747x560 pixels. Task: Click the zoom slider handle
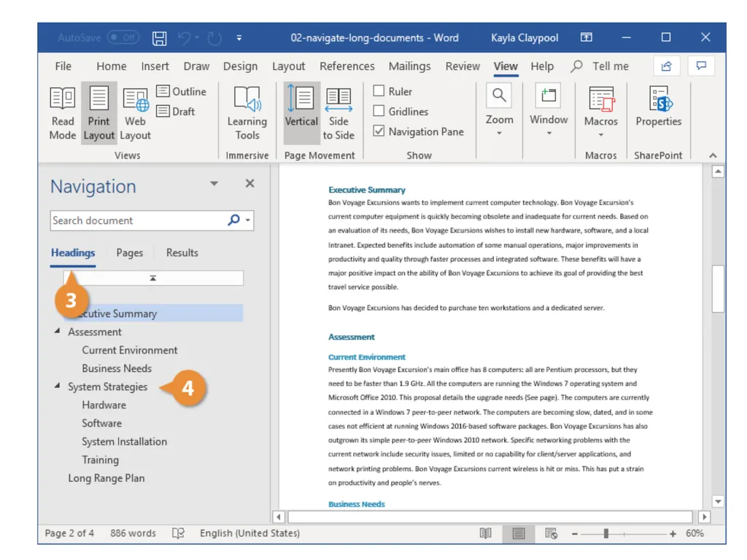tap(606, 534)
